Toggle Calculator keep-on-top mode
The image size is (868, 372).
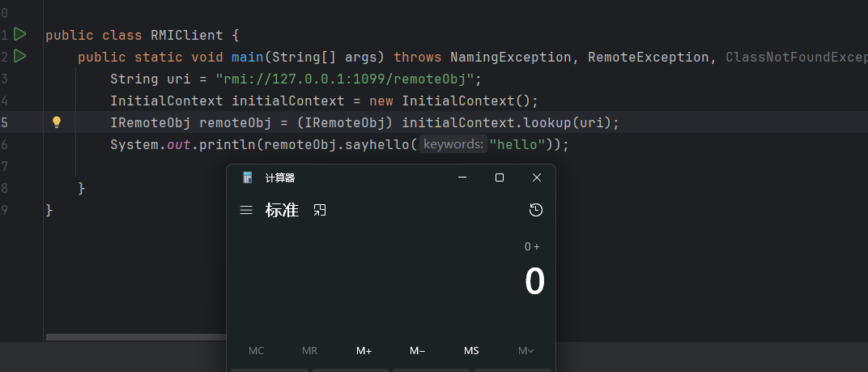(x=320, y=211)
